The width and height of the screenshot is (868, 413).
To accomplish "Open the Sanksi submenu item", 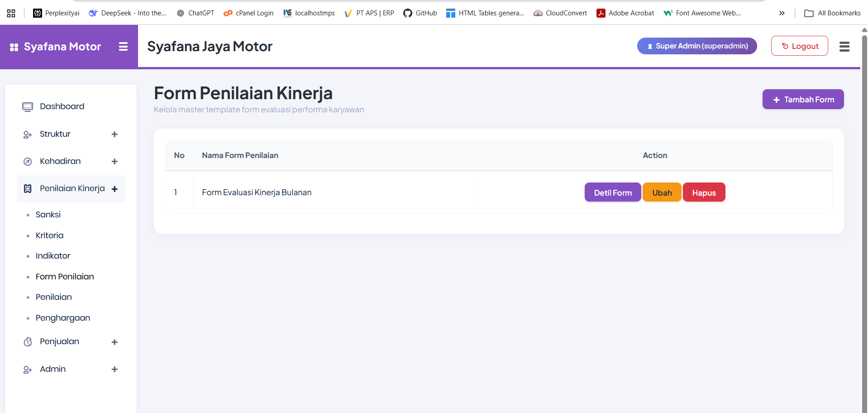I will (48, 215).
